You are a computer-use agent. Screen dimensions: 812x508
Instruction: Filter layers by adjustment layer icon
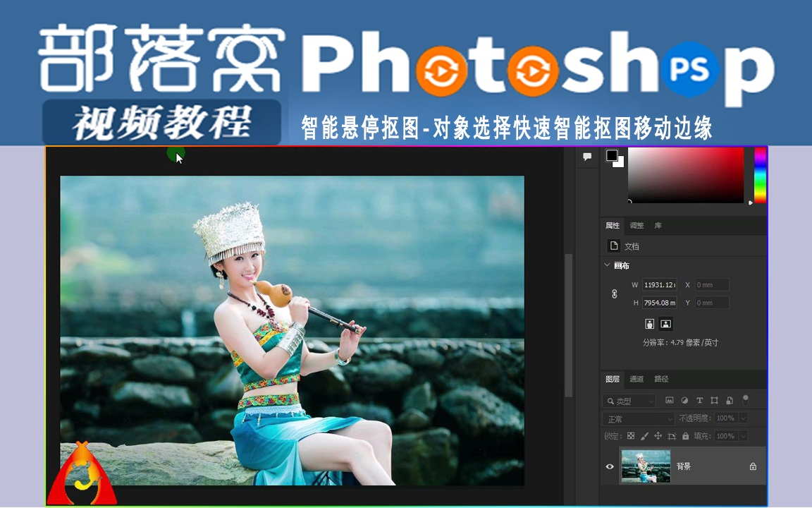tap(684, 400)
